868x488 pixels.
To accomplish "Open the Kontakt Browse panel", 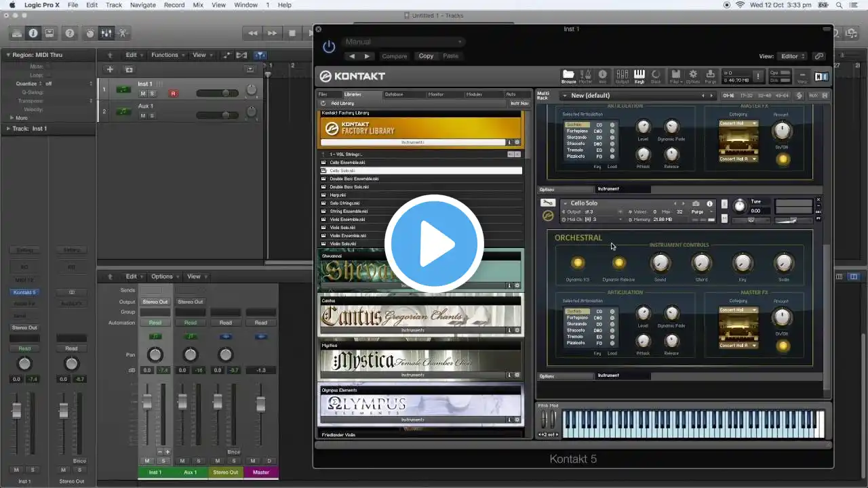I will [568, 76].
